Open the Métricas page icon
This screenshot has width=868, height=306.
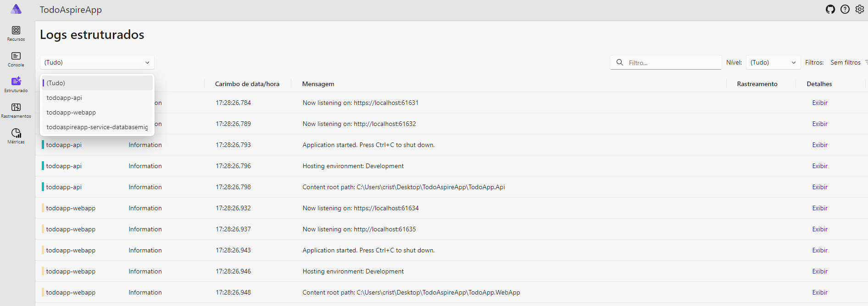click(16, 133)
